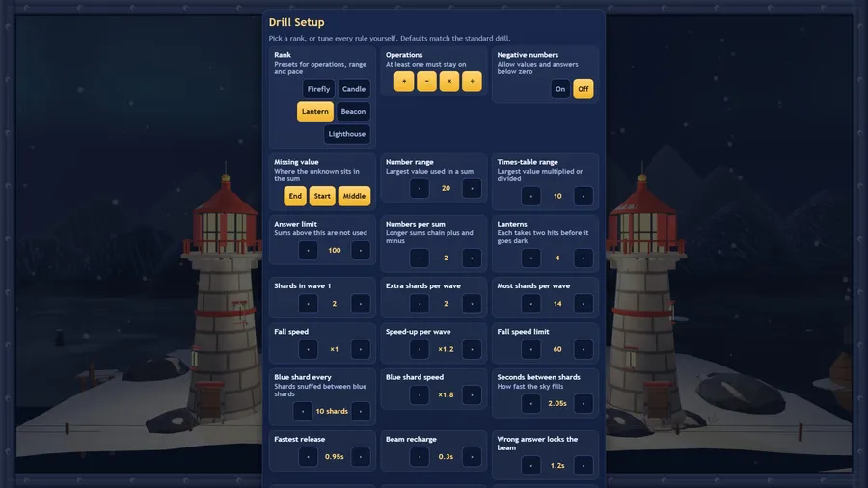Lower the Fall speed limit
868x488 pixels.
pyautogui.click(x=530, y=349)
